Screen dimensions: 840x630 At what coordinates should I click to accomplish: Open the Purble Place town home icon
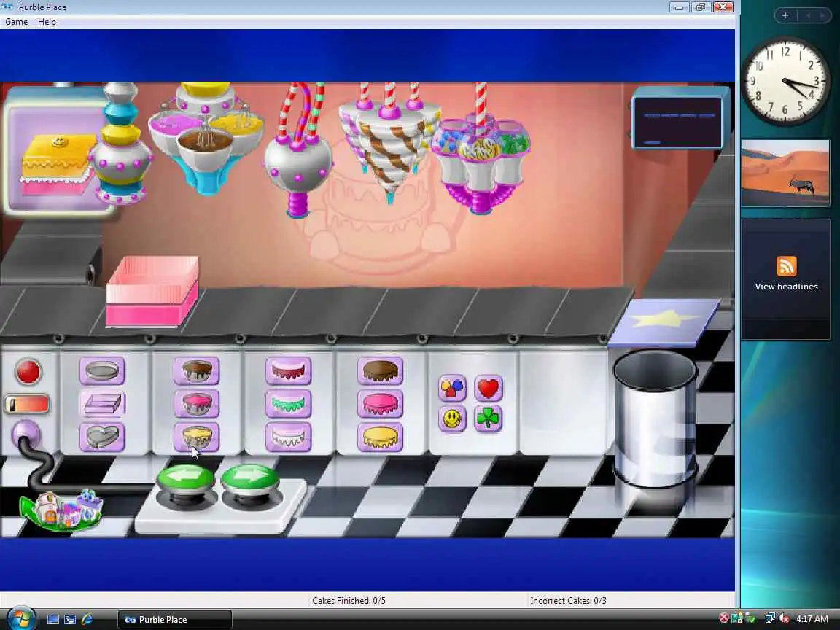(x=61, y=510)
